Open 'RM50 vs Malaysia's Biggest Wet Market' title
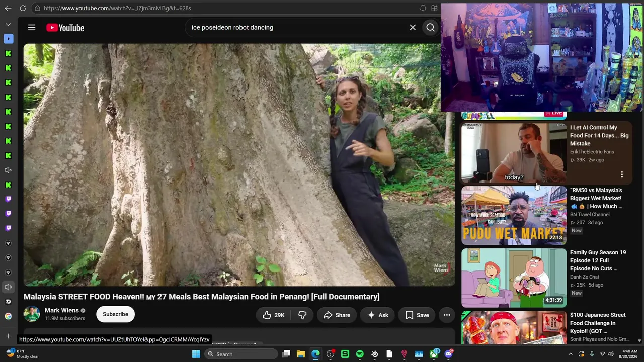 pyautogui.click(x=596, y=198)
